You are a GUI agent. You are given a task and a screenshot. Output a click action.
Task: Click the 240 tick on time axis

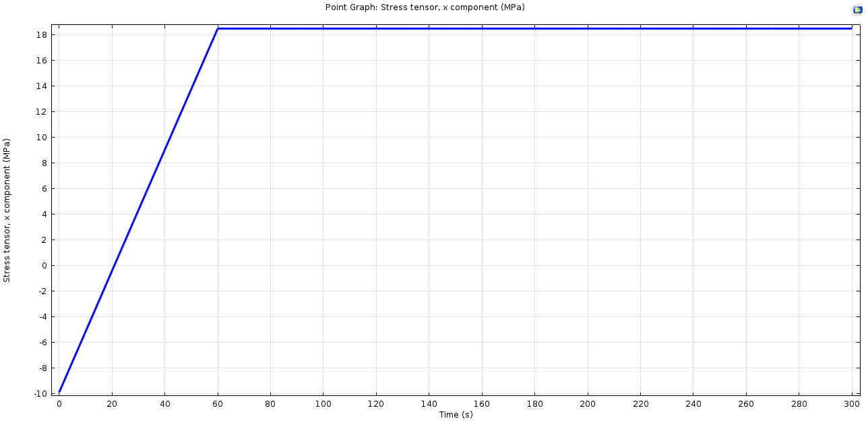(693, 404)
